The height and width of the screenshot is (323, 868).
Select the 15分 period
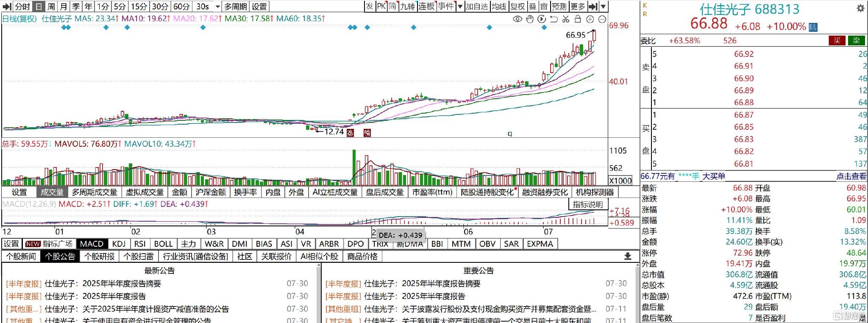tap(139, 6)
